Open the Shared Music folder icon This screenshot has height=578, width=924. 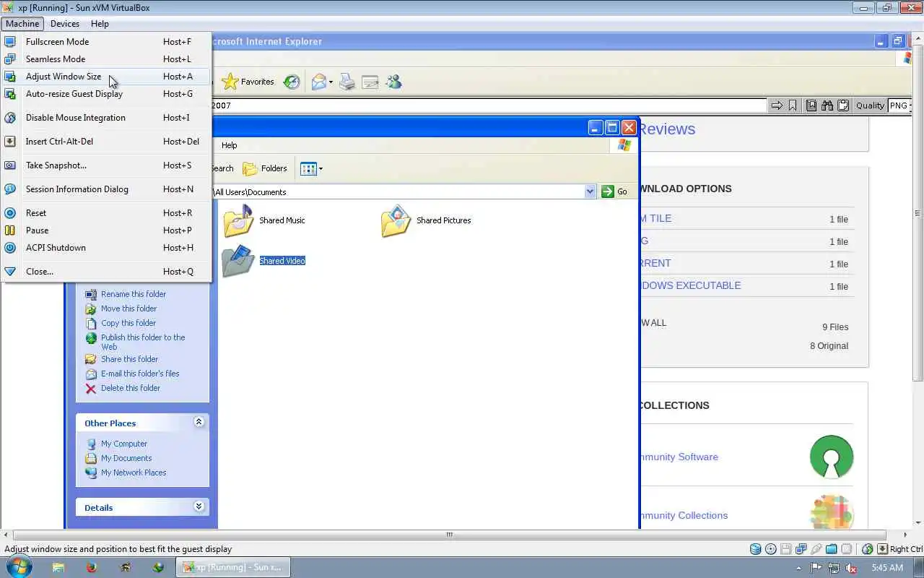point(238,220)
